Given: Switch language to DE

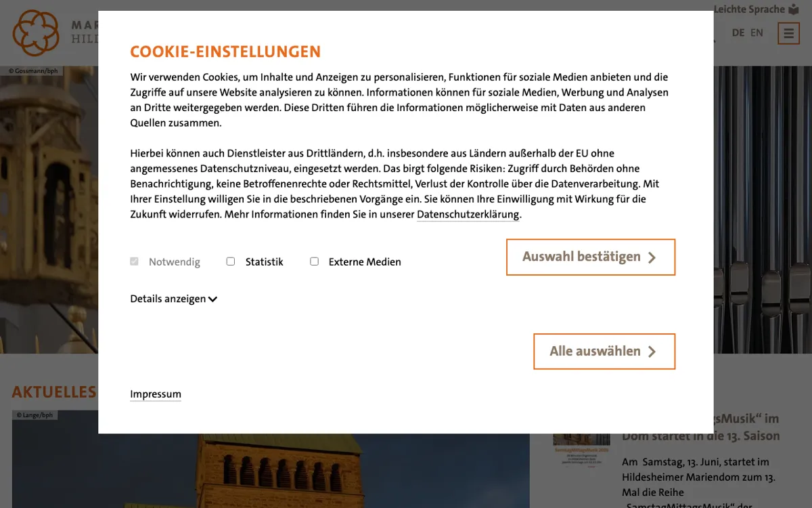Looking at the screenshot, I should point(738,33).
